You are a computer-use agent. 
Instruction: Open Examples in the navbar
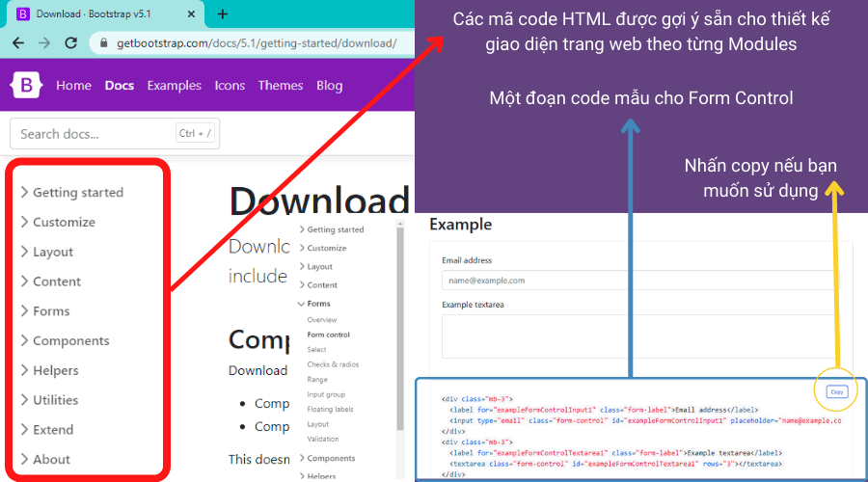pyautogui.click(x=174, y=86)
